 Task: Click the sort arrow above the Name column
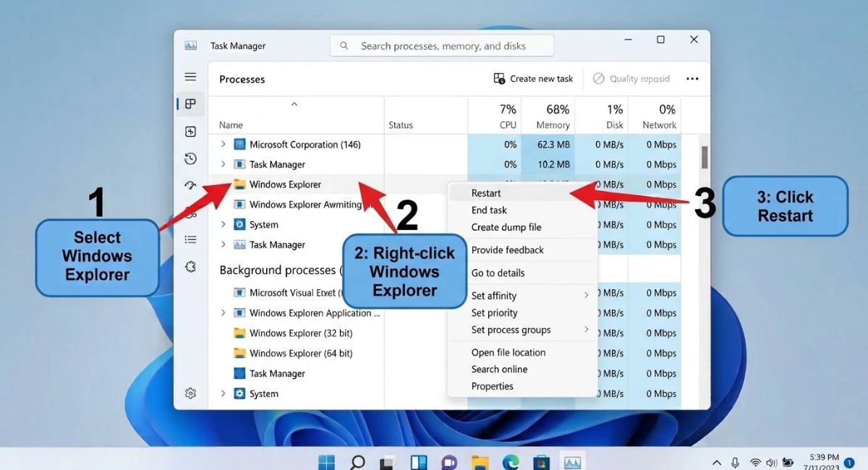coord(294,105)
